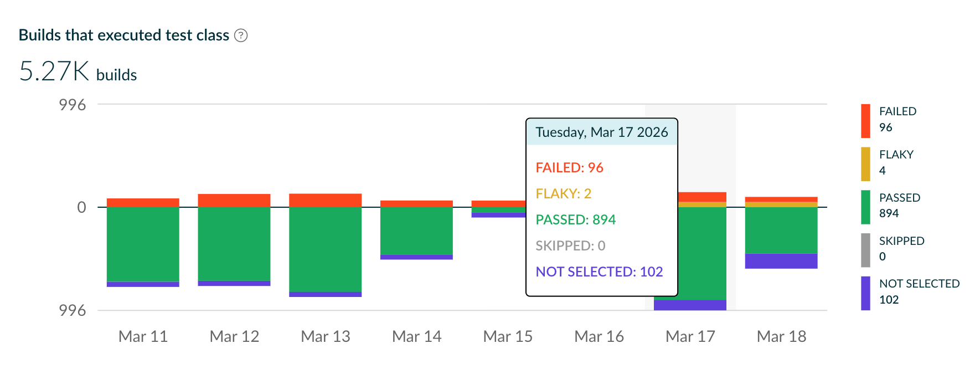Click the FAILED: 96 entry in the tooltip
The width and height of the screenshot is (980, 374).
(x=570, y=167)
